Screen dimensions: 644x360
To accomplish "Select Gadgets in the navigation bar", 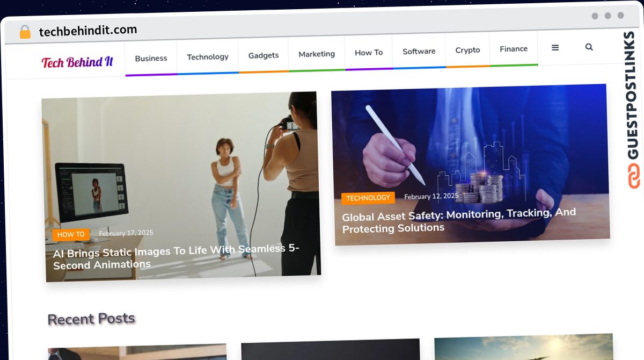I will pyautogui.click(x=264, y=55).
